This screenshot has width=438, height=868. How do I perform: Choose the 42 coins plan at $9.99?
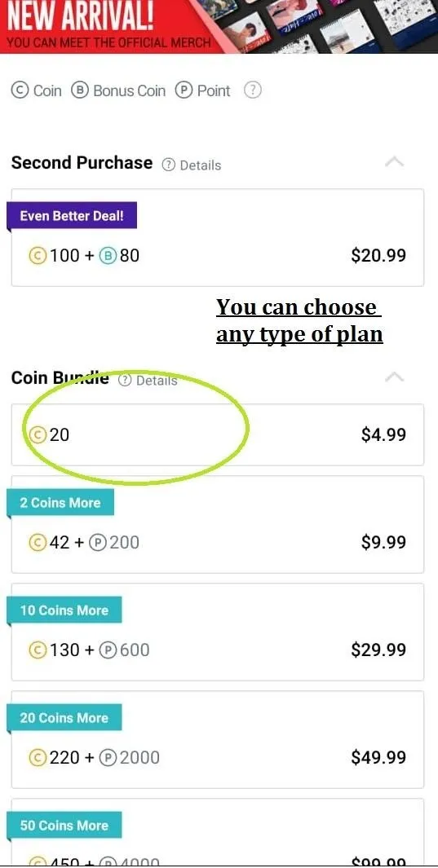[218, 524]
